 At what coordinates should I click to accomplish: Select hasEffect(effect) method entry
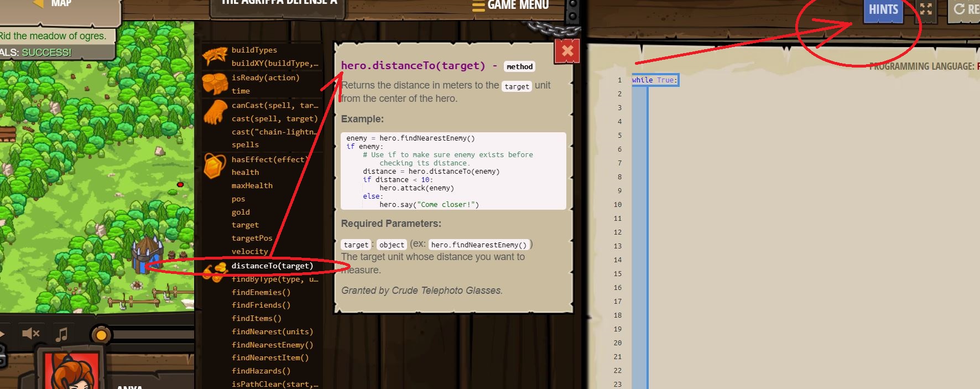(x=269, y=159)
